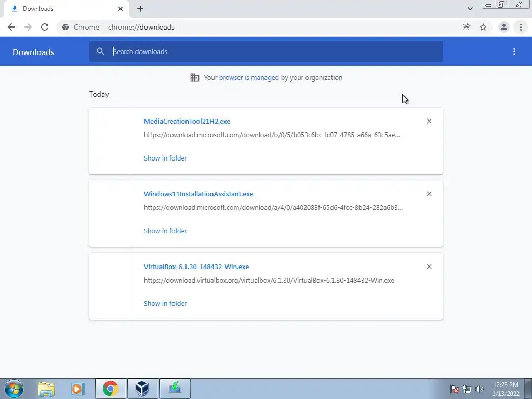This screenshot has height=399, width=532.
Task: Open the Windows Start menu orb
Action: [14, 389]
